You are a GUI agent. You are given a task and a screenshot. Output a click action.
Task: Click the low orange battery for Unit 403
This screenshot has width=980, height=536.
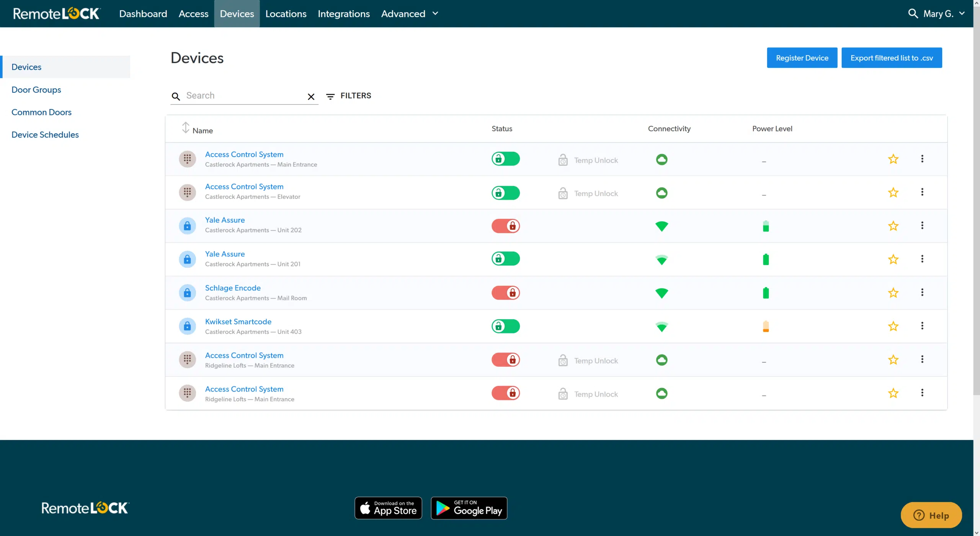(x=766, y=326)
